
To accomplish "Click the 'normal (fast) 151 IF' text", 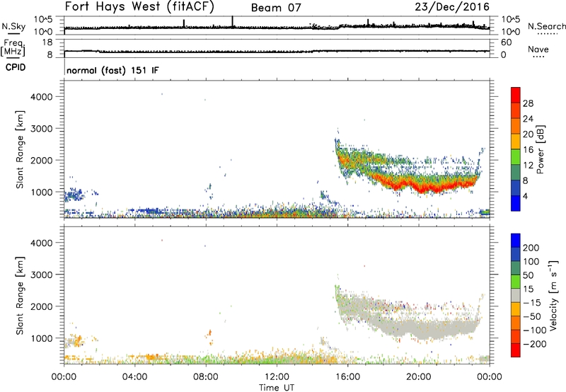I will pos(112,70).
